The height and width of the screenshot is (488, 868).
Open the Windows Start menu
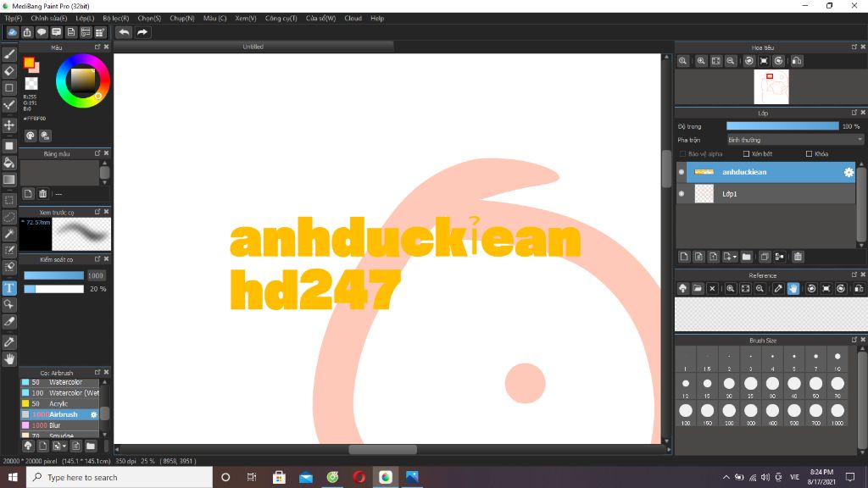click(x=13, y=477)
